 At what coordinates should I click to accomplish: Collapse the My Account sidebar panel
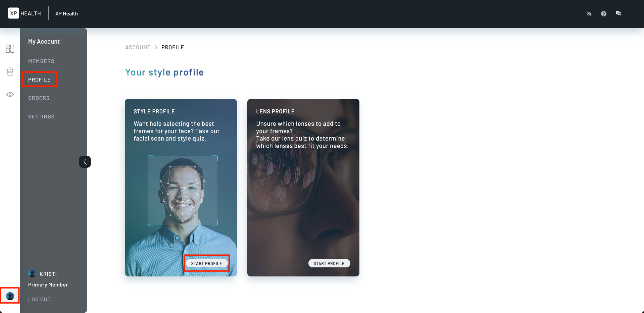click(x=85, y=162)
